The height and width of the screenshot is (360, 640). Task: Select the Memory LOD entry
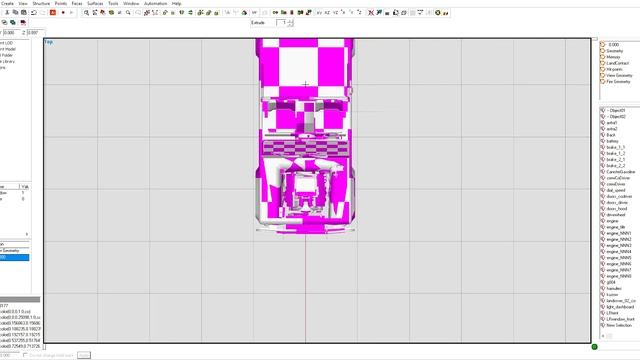coord(613,57)
